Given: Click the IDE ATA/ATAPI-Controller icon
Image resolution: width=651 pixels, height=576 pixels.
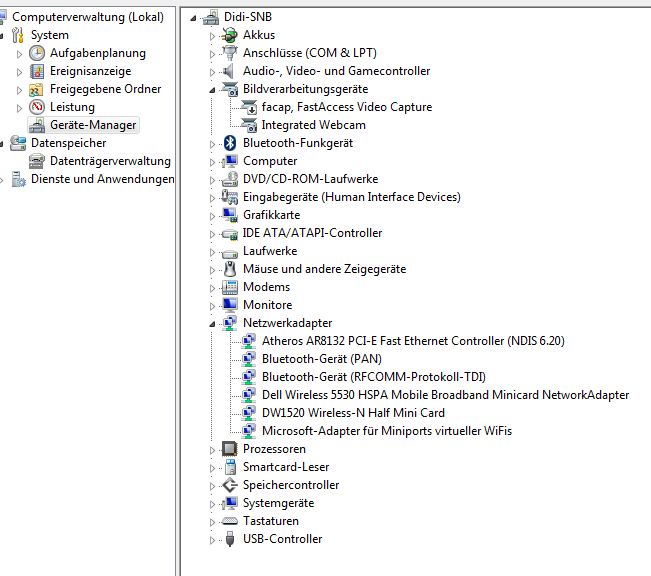Looking at the screenshot, I should coord(229,233).
